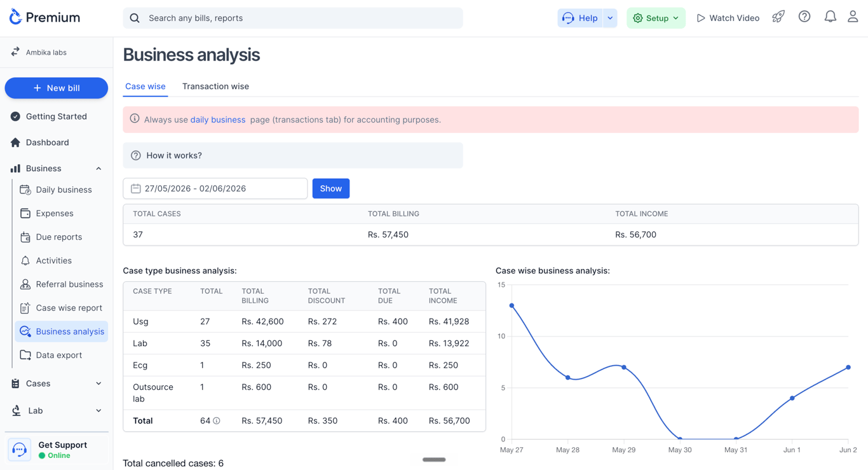This screenshot has height=470, width=868.
Task: Open Daily business in the sidebar
Action: (64, 190)
